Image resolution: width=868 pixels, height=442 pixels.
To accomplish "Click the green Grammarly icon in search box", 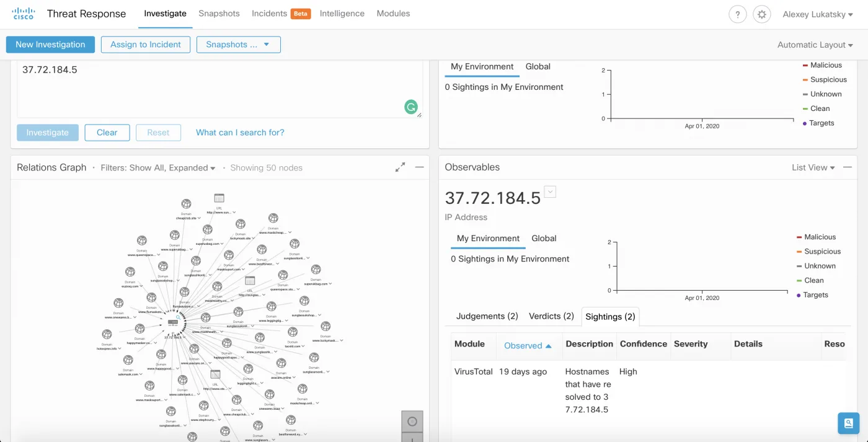I will pyautogui.click(x=411, y=107).
